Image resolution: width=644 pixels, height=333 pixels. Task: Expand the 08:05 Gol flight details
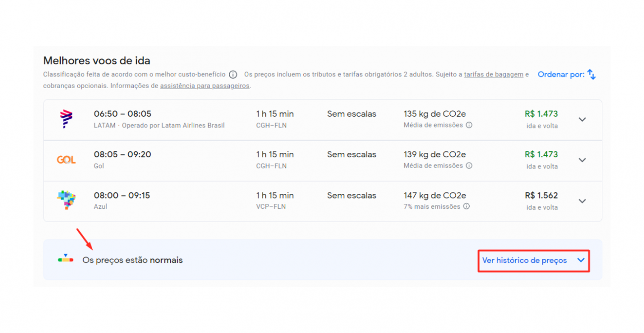[x=582, y=160]
